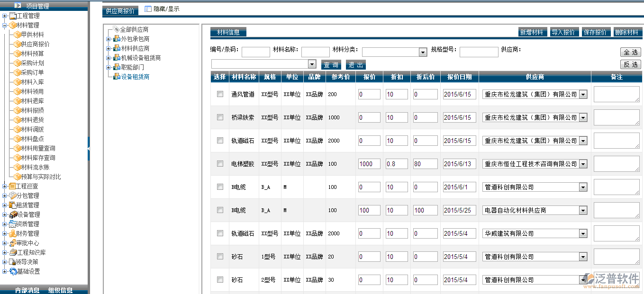Check the box for 轨道磁石 dated 2015/5/4
The height and width of the screenshot is (294, 644).
[220, 233]
